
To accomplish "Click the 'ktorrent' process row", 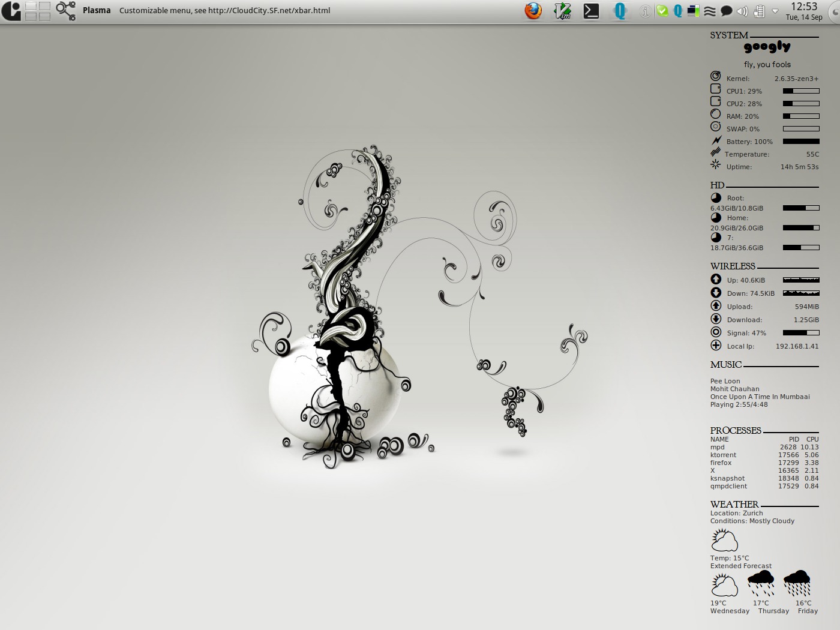I will 764,455.
